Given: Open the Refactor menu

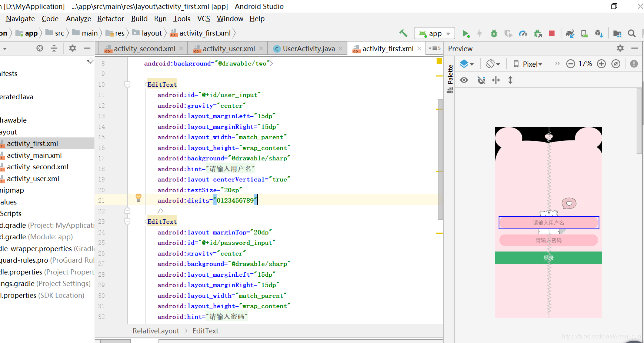Looking at the screenshot, I should click(110, 19).
